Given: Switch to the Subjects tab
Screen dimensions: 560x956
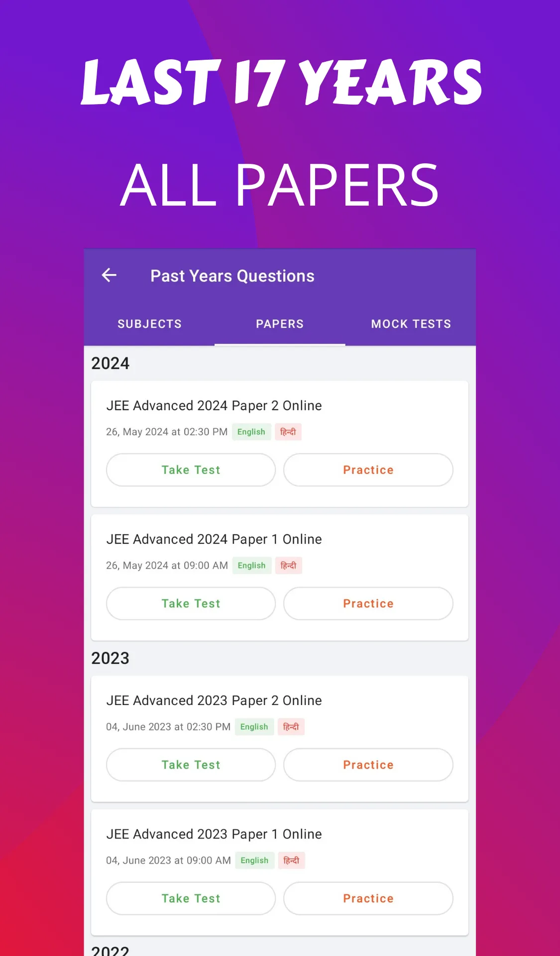Looking at the screenshot, I should [149, 324].
